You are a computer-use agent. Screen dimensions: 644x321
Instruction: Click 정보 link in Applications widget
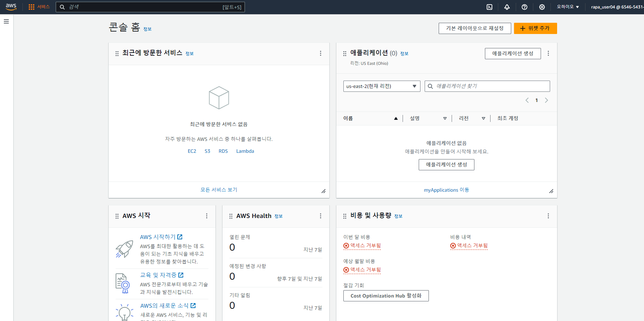[x=404, y=54]
